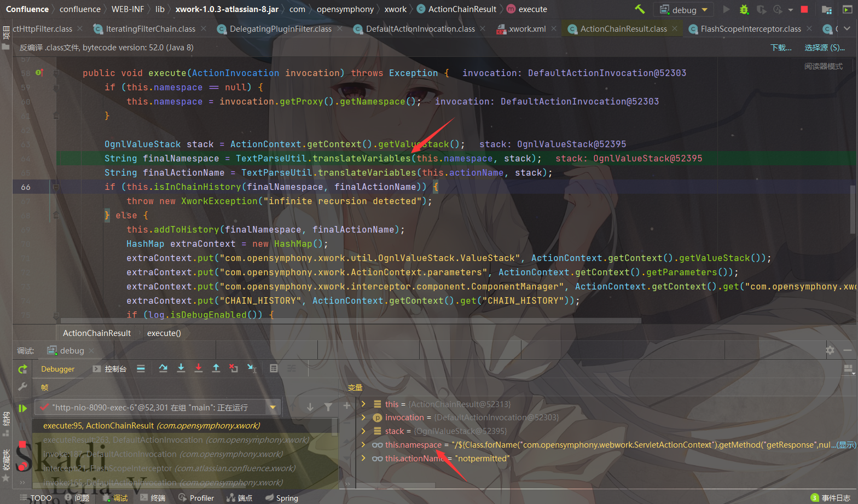Click the frames filter funnel icon
The height and width of the screenshot is (504, 858).
[x=328, y=407]
